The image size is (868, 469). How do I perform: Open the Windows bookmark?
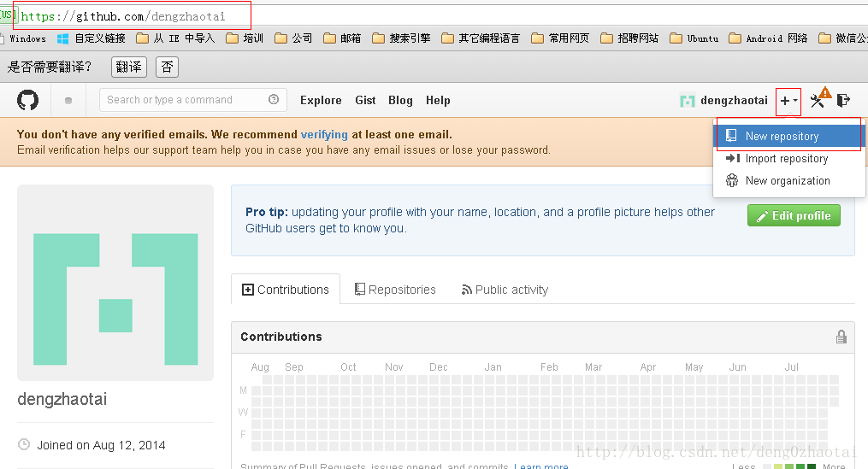pyautogui.click(x=23, y=38)
